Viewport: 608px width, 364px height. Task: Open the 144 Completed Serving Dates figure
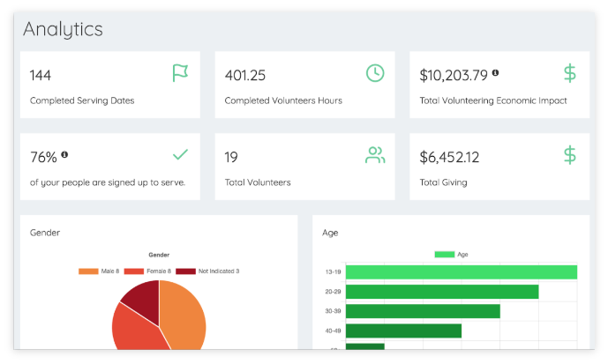(x=41, y=75)
